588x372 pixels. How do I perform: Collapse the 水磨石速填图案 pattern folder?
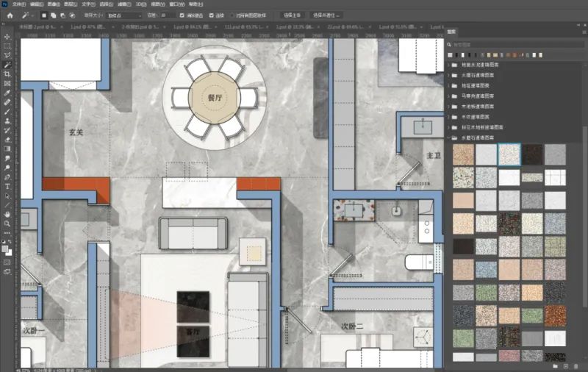448,137
